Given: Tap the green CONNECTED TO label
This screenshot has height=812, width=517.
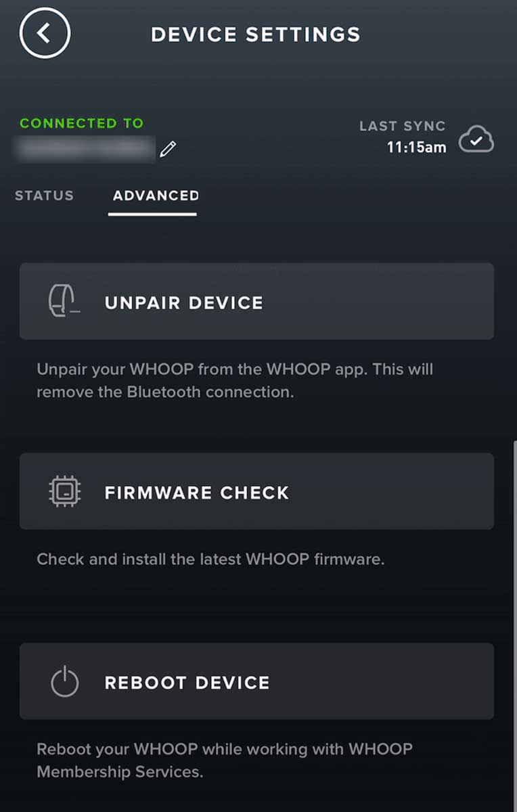Looking at the screenshot, I should (81, 123).
